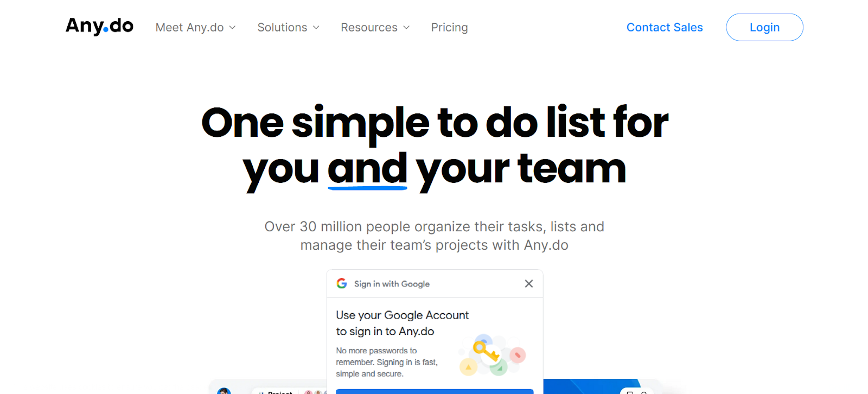Open the Resources menu
Viewport: 868px width, 394px height.
point(369,28)
